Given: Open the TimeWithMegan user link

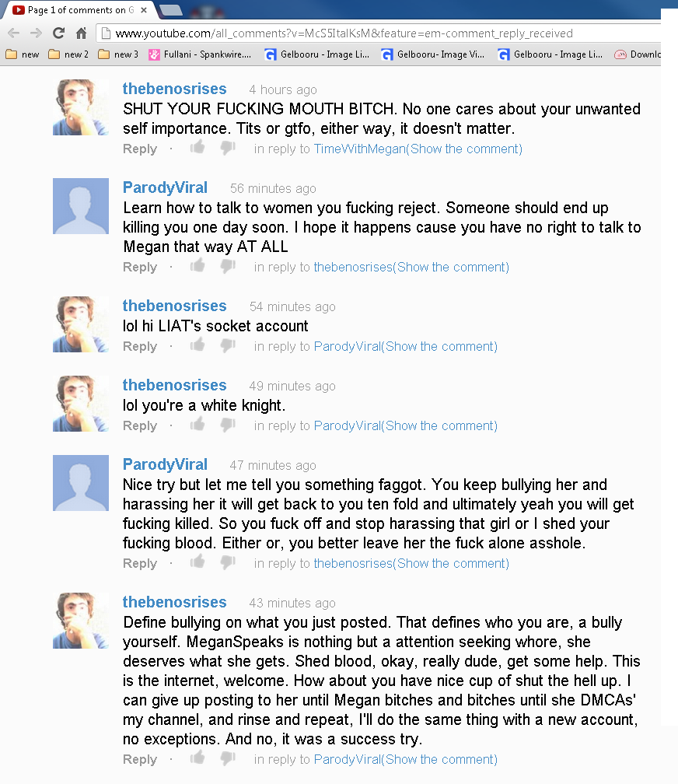Looking at the screenshot, I should pos(359,149).
